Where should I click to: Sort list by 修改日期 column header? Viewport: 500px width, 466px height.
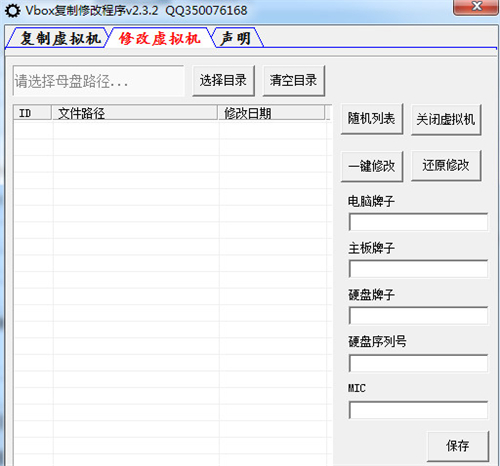click(x=271, y=113)
